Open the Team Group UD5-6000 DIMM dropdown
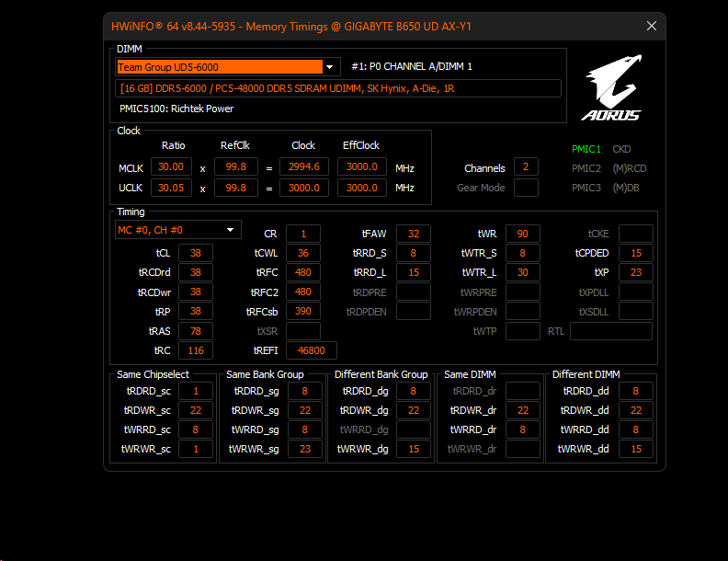 point(330,67)
